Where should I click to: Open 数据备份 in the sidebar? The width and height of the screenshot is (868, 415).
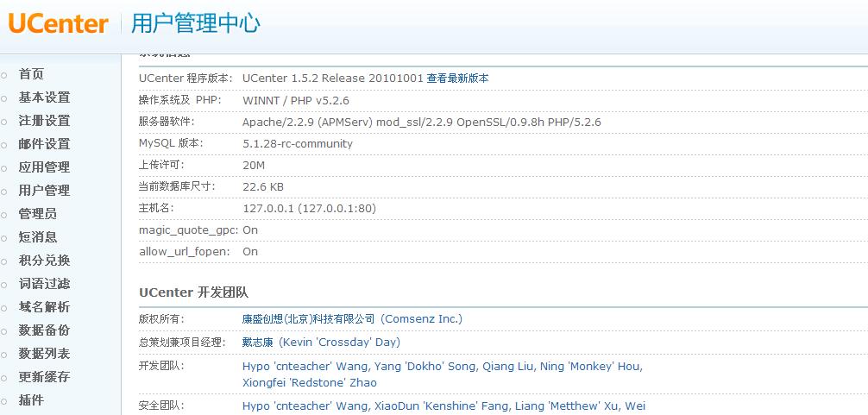click(x=44, y=330)
